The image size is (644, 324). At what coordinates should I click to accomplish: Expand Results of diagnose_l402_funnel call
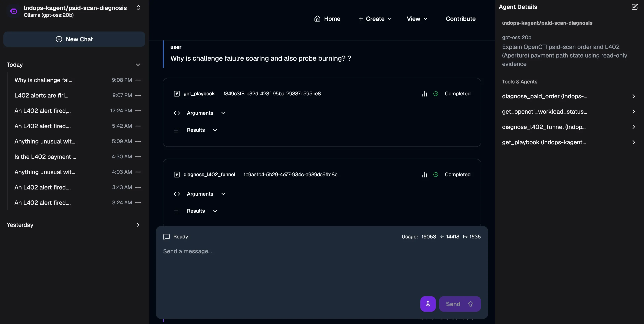pyautogui.click(x=195, y=211)
